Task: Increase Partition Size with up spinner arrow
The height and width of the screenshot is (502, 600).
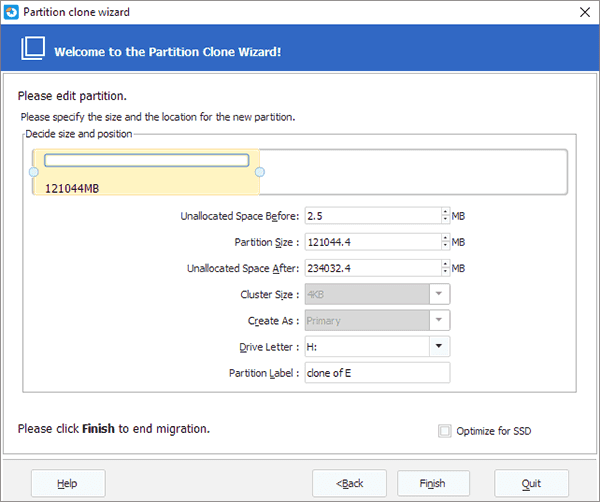Action: (x=445, y=238)
